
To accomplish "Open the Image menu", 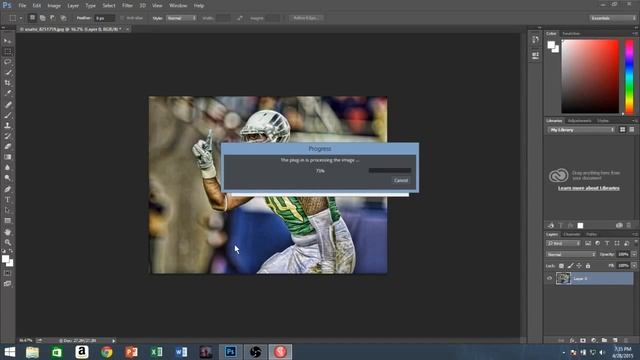I will 54,6.
